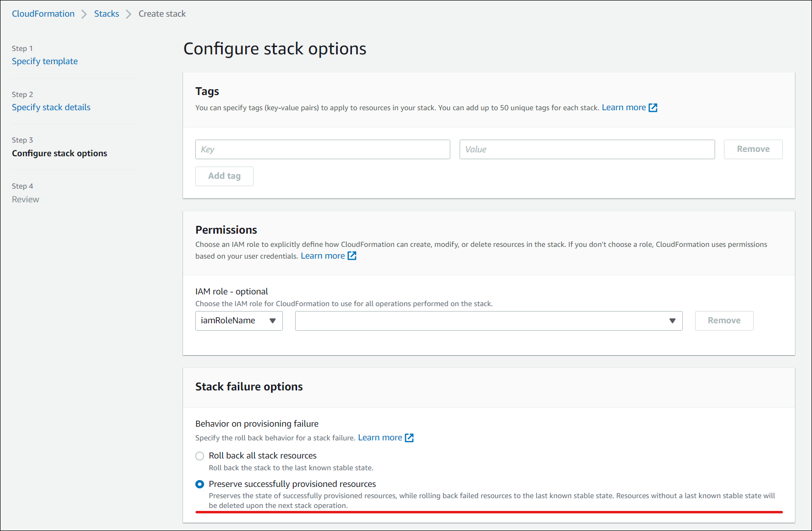Open Configure stack options step
The image size is (812, 531).
(59, 153)
